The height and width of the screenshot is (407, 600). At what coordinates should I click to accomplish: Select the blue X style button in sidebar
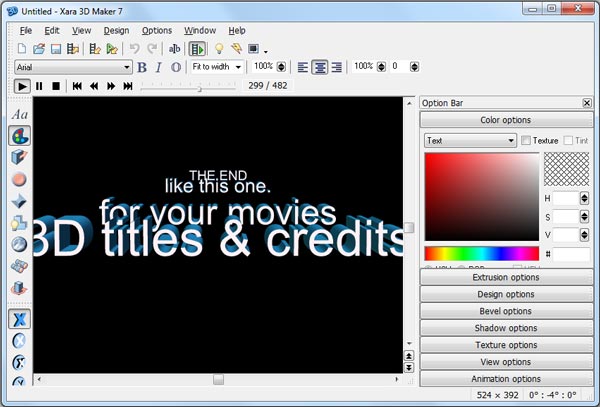click(20, 319)
